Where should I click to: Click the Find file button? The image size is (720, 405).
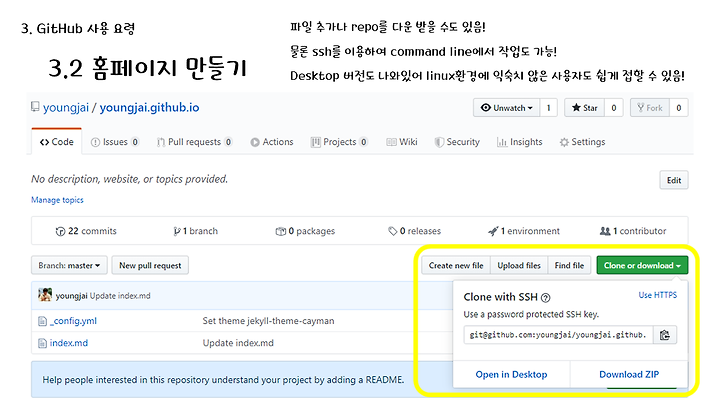coord(569,265)
